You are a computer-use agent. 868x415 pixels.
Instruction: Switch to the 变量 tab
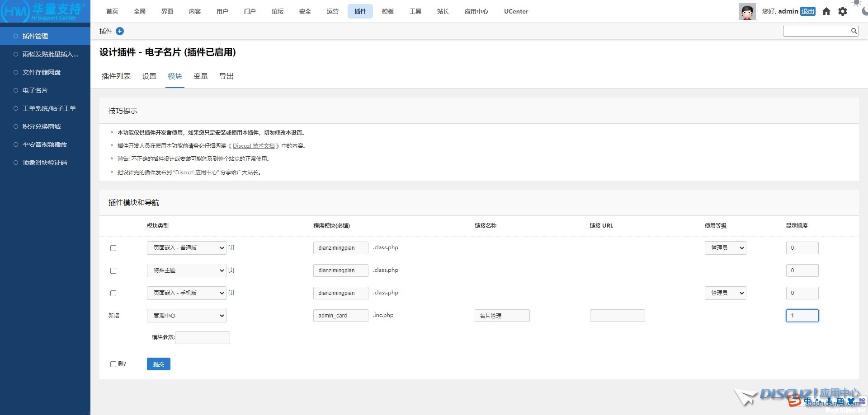[200, 76]
